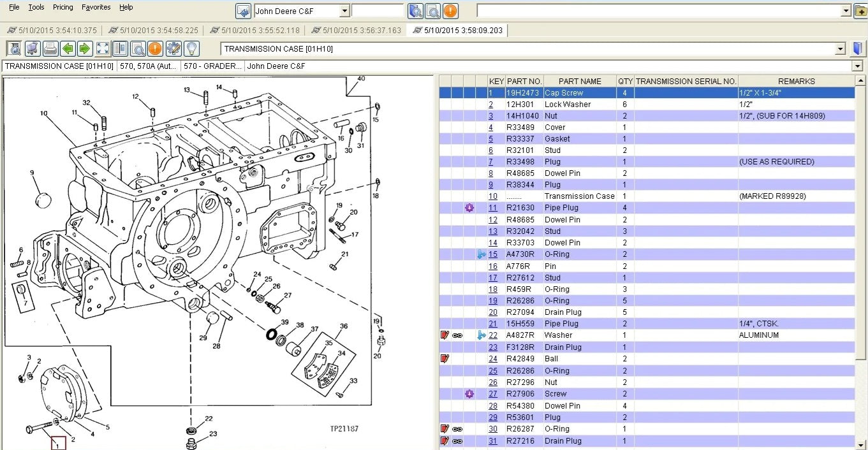Click the parts list scrollbar down arrow

point(862,444)
